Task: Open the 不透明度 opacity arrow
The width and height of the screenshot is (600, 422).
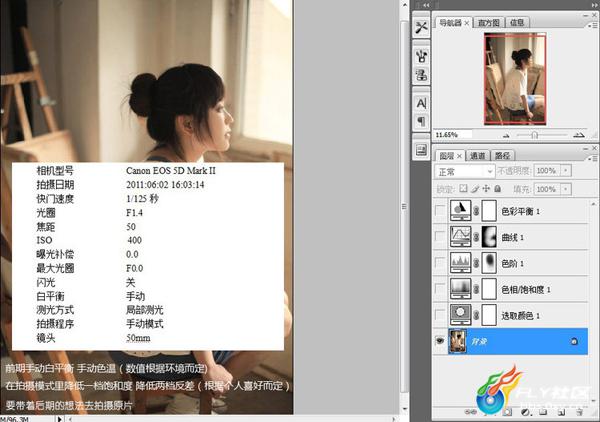Action: tap(566, 171)
